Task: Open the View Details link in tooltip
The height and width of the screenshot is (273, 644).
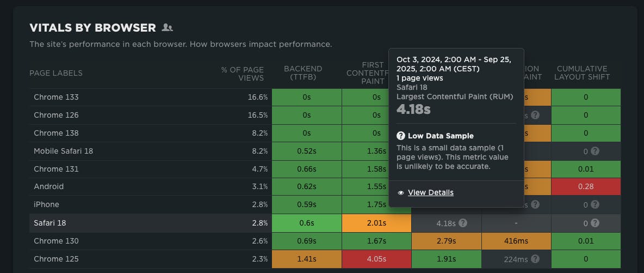Action: pyautogui.click(x=430, y=192)
